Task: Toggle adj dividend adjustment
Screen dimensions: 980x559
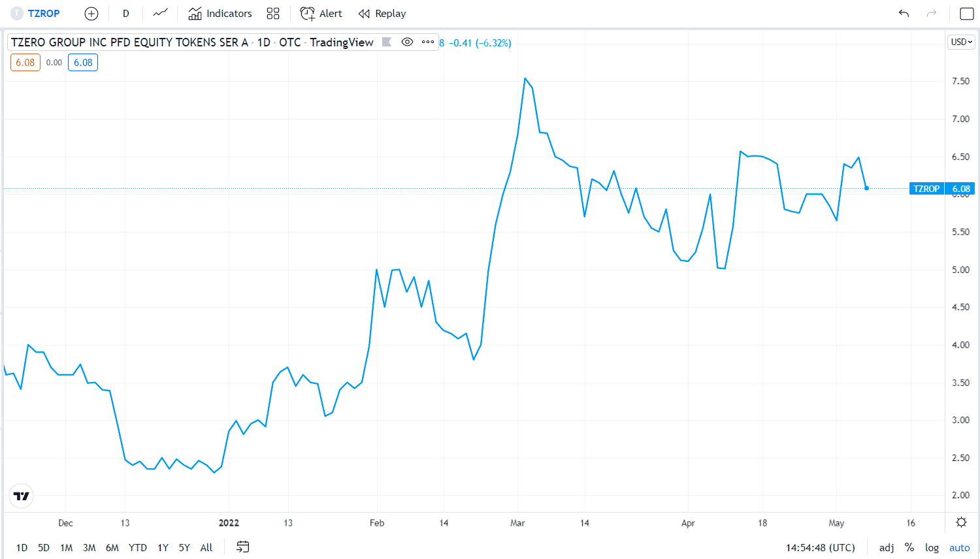Action: point(887,547)
